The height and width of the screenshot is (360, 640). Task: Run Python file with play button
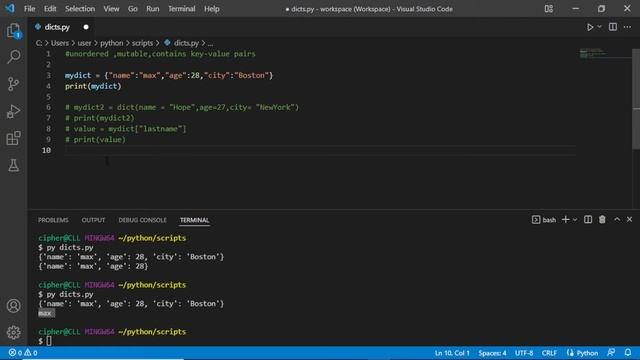(590, 27)
